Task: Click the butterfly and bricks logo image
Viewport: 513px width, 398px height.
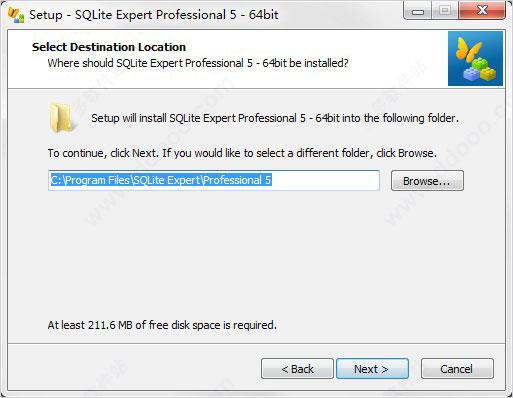Action: [475, 58]
